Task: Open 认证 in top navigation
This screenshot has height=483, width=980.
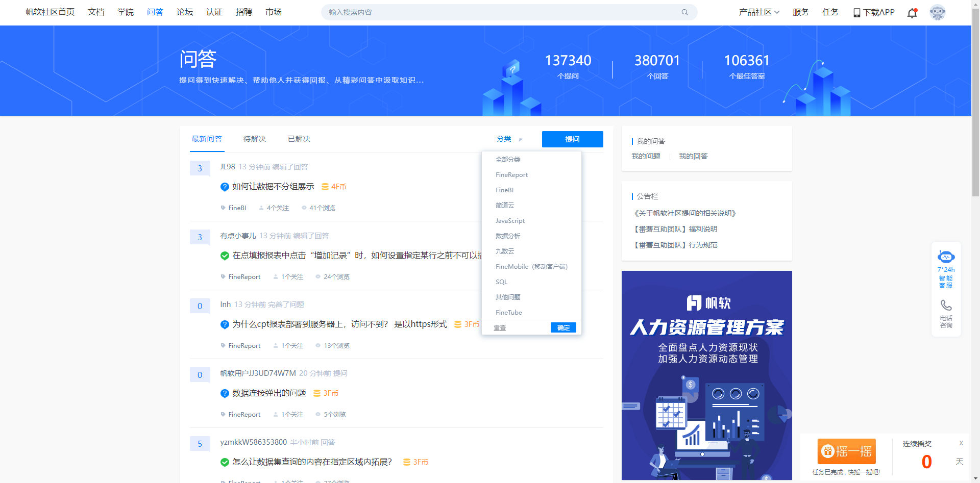Action: coord(214,12)
